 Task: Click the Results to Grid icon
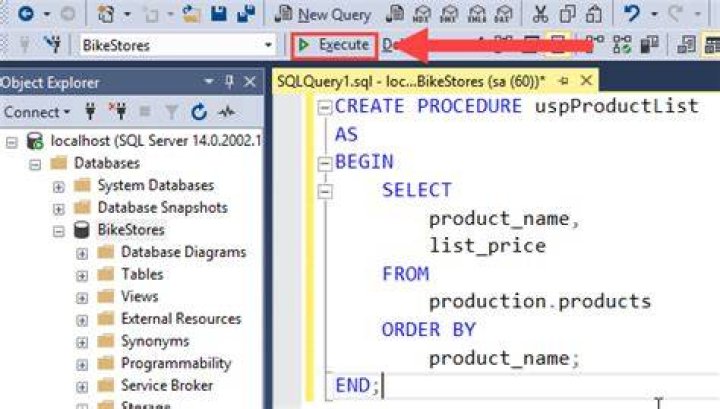[x=711, y=45]
